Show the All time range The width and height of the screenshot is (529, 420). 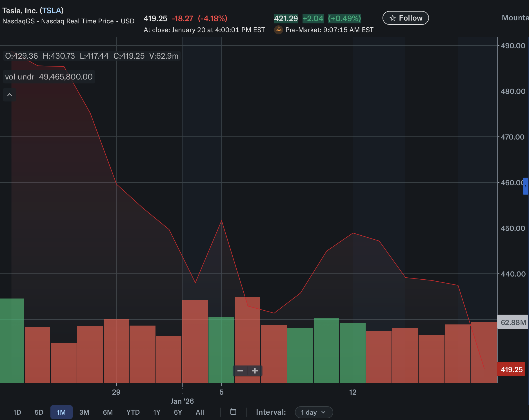click(x=200, y=412)
